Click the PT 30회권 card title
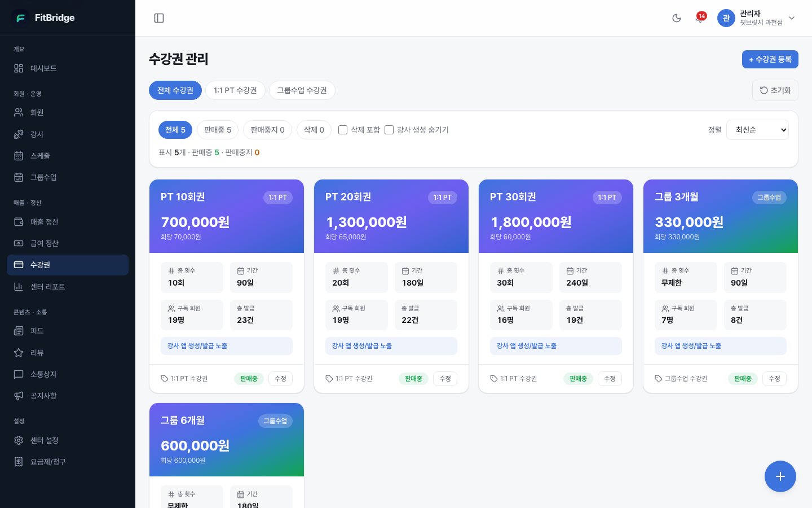 coord(513,197)
